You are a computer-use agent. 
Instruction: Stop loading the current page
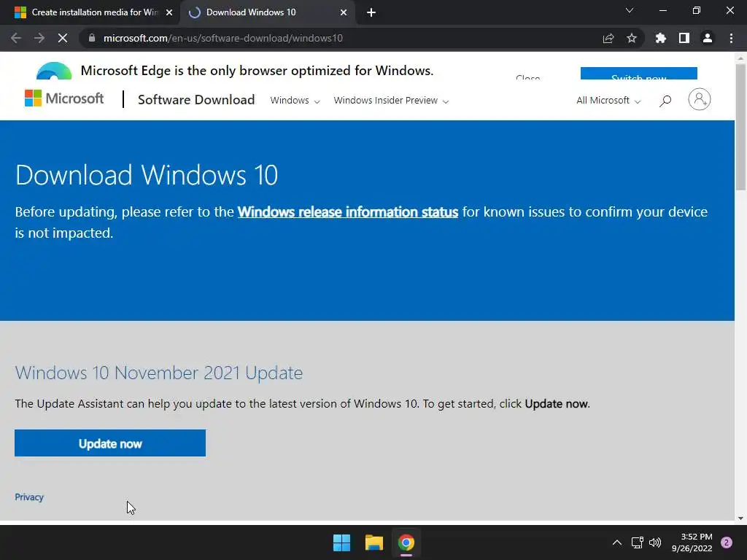[63, 38]
